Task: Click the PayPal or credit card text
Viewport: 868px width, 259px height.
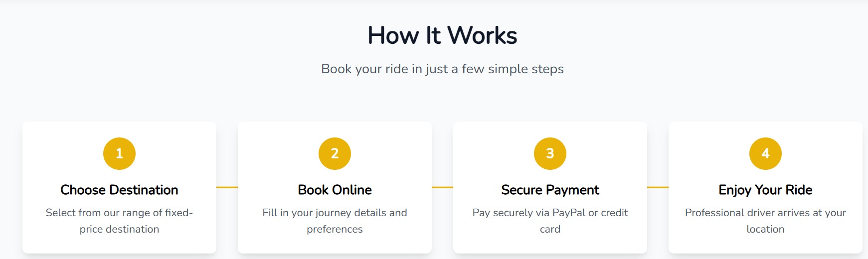Action: [x=550, y=221]
